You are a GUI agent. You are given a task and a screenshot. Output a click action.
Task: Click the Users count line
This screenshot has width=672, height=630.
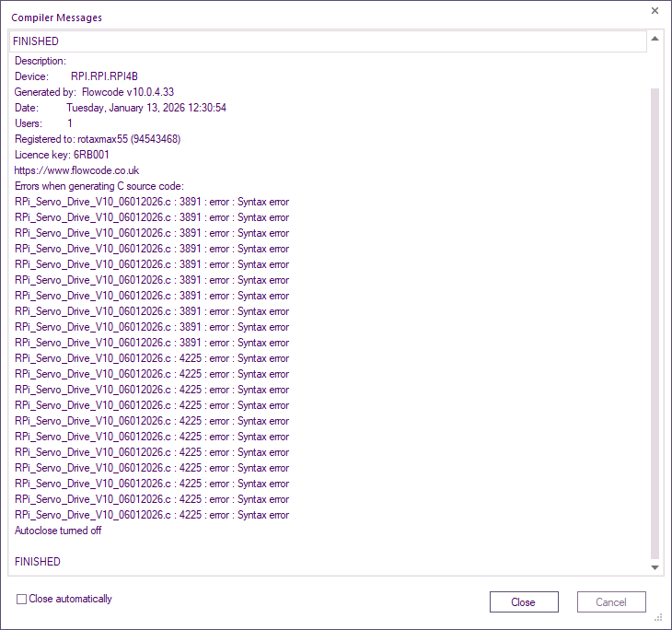pyautogui.click(x=43, y=123)
